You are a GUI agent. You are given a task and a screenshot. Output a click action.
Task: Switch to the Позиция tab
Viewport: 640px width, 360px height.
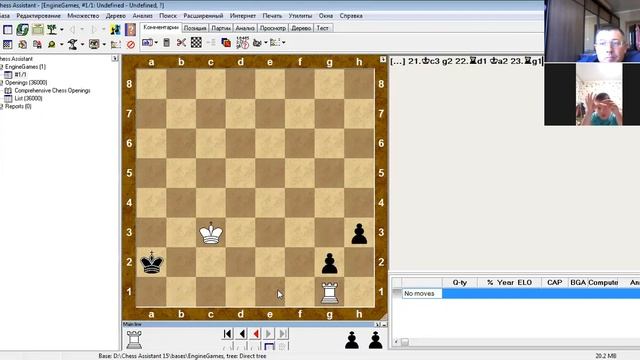click(195, 28)
